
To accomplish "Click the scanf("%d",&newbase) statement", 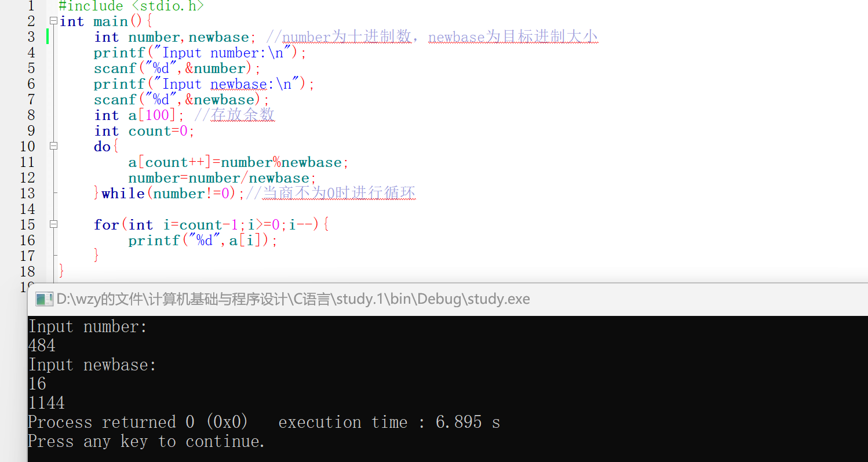I will click(x=182, y=100).
